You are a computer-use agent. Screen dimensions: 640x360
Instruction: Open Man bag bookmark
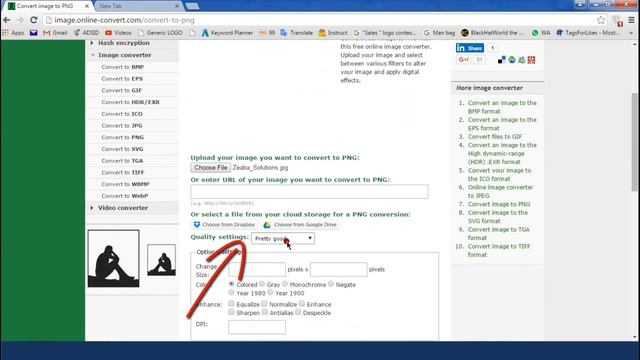coord(439,33)
